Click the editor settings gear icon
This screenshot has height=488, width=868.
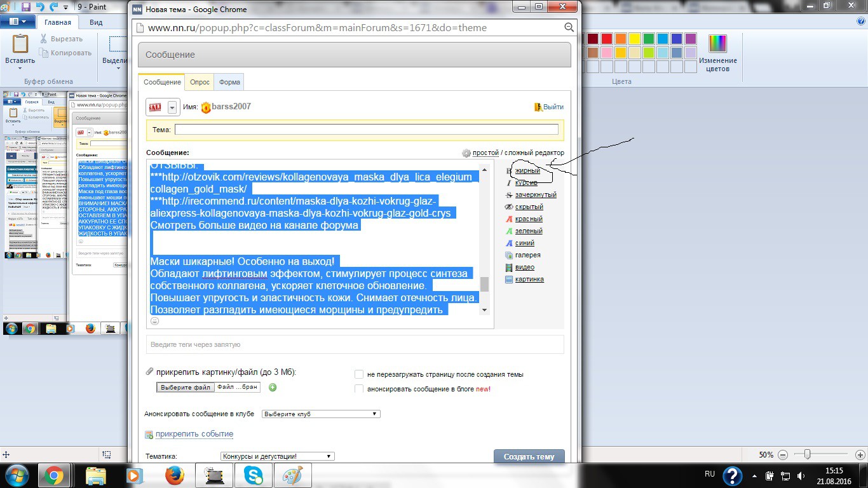pos(466,153)
